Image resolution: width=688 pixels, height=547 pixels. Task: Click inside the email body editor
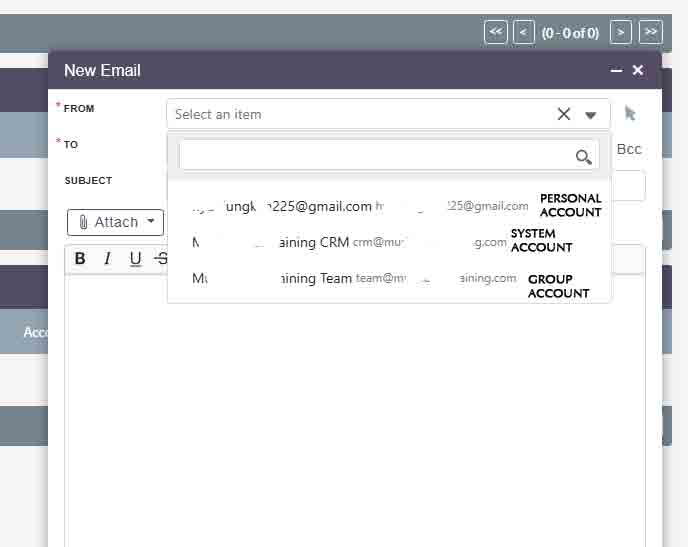click(x=355, y=420)
